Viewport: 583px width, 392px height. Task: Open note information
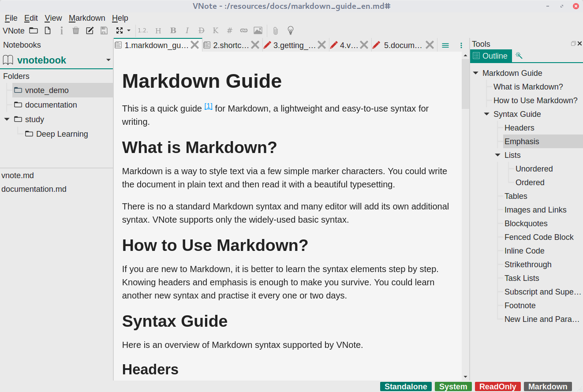click(x=61, y=30)
